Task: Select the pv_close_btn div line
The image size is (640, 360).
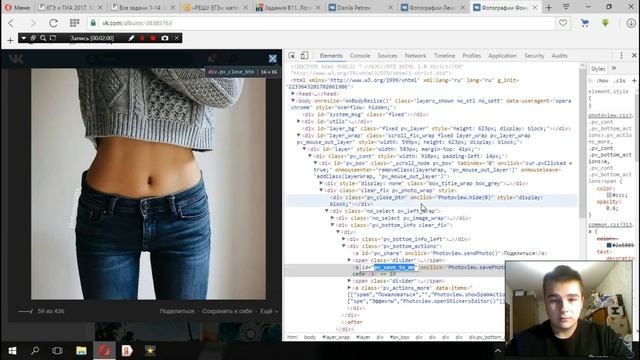Action: 432,200
